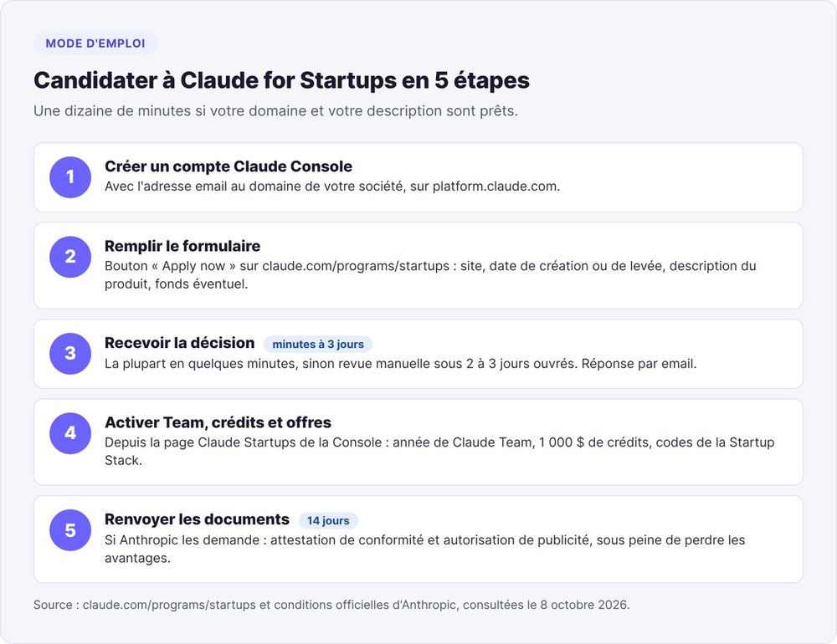Click the "Recevoir la décision" title
Viewport: 837px width, 644px height.
tap(179, 343)
